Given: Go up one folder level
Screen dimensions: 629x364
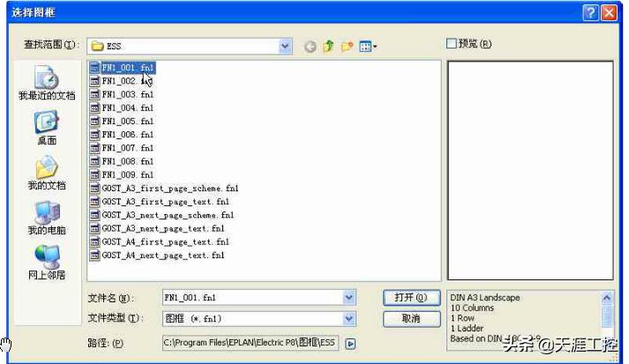Looking at the screenshot, I should [328, 46].
